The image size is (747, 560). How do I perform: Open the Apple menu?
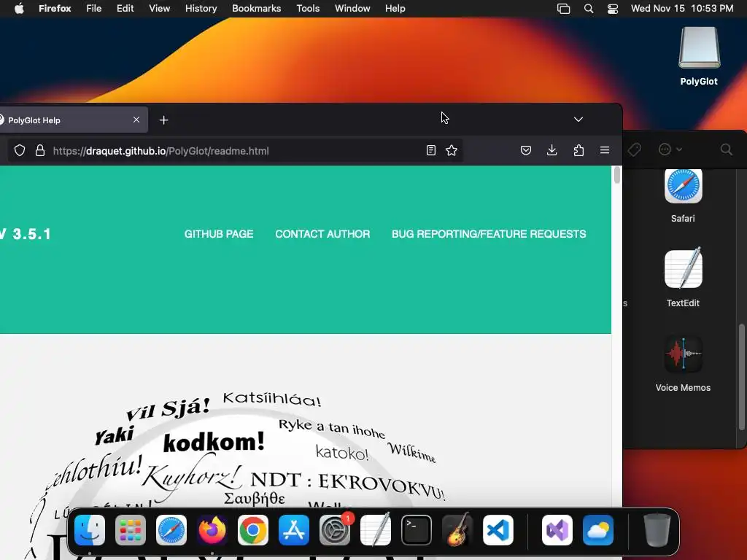(19, 9)
